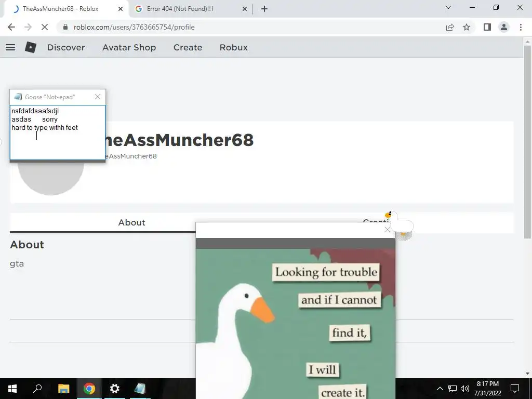Close the Goose Not-epad window
The height and width of the screenshot is (399, 532).
click(x=98, y=97)
